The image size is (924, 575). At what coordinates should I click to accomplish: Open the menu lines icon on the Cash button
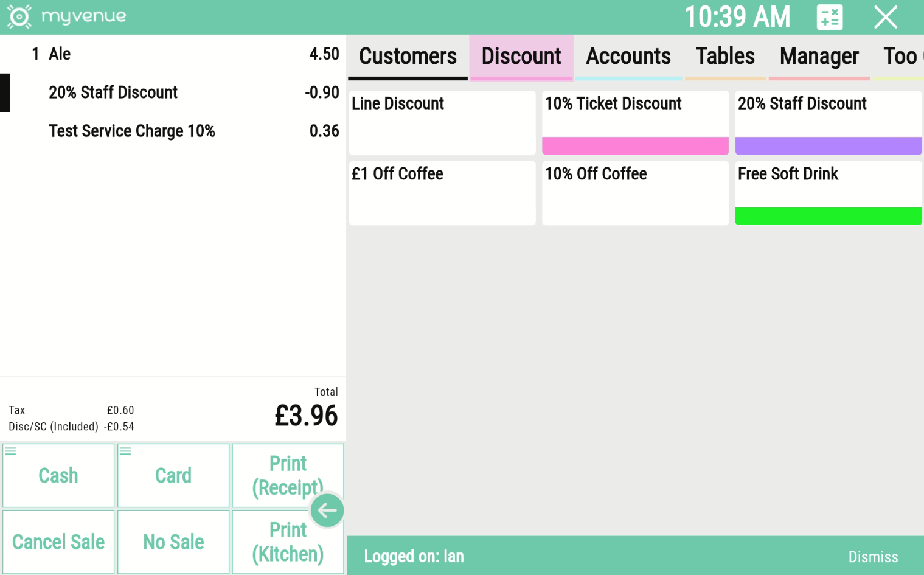[x=11, y=450]
